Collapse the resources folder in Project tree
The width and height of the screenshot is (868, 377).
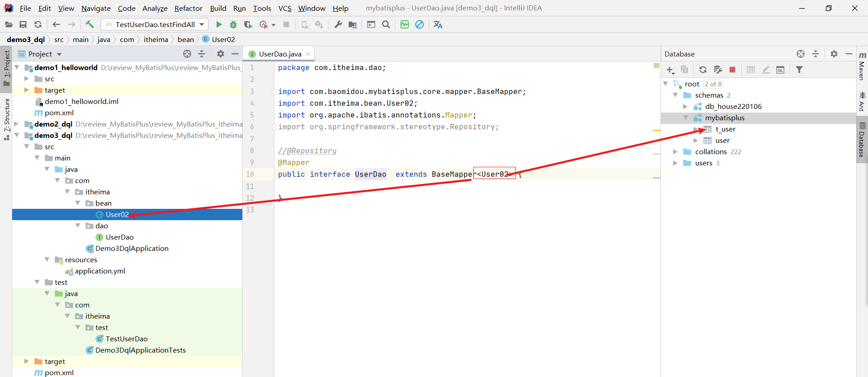coord(47,259)
